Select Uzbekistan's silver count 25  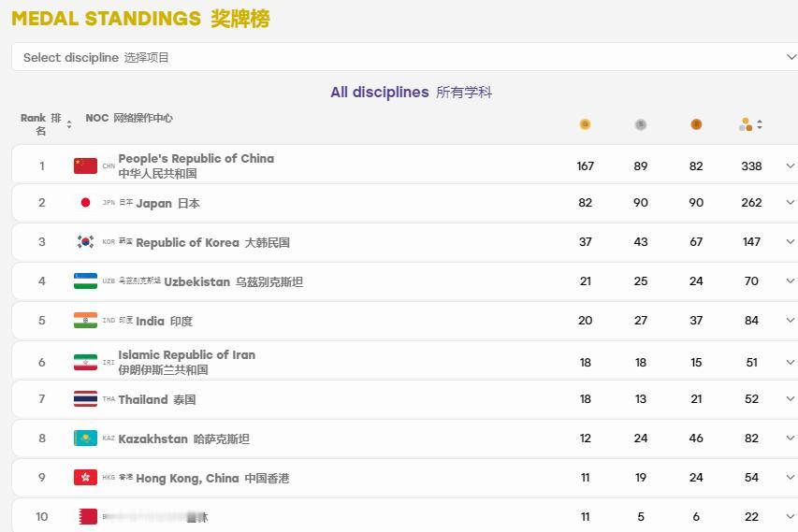point(640,281)
